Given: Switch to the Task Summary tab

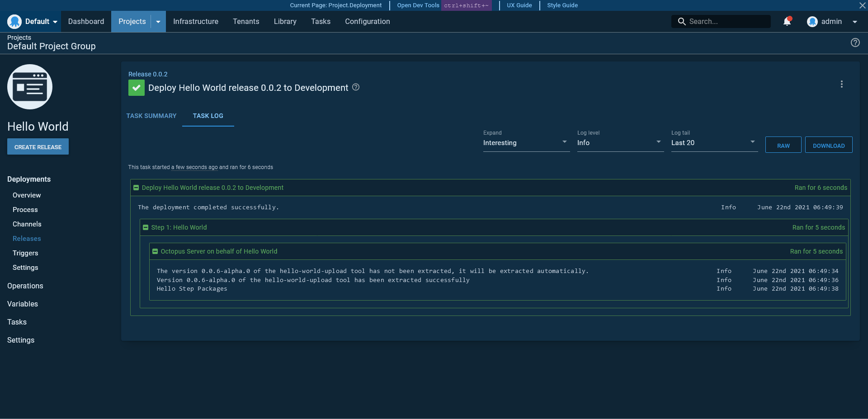Looking at the screenshot, I should (x=151, y=116).
